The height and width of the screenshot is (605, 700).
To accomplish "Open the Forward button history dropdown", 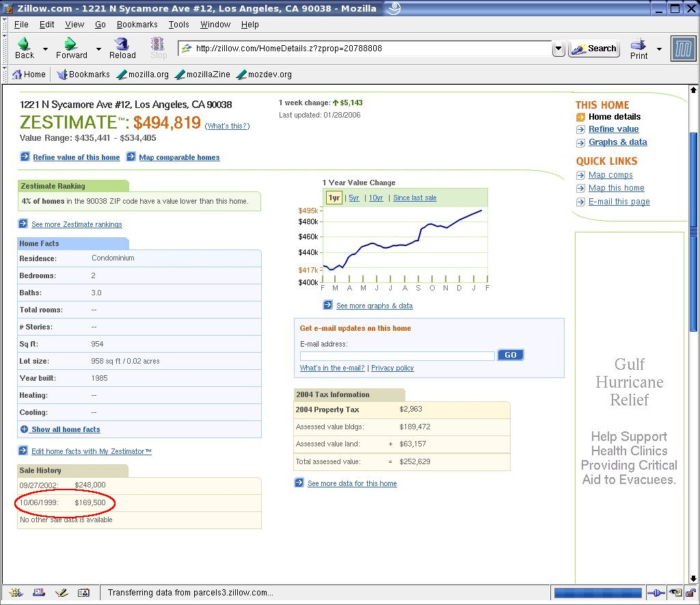I will (x=98, y=49).
